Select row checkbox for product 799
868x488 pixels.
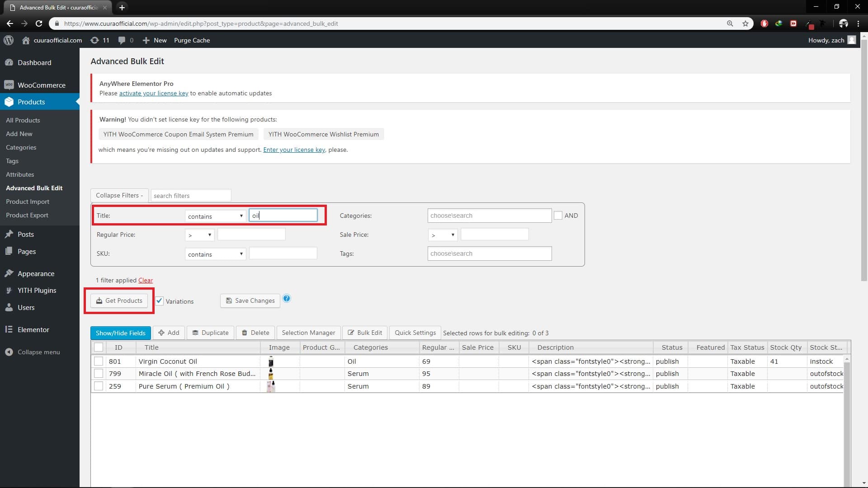point(99,373)
